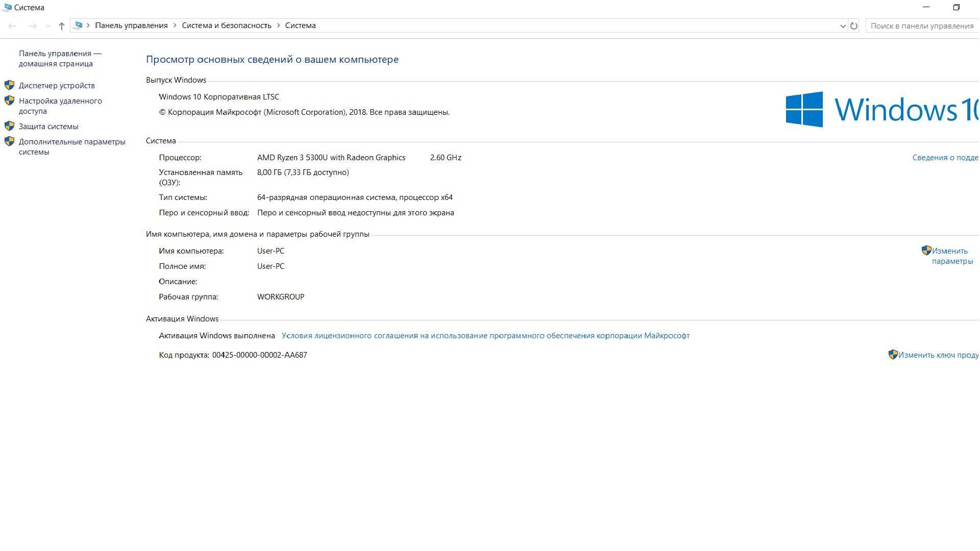Select the Панель управления breadcrumb
The image size is (980, 551).
coord(131,26)
